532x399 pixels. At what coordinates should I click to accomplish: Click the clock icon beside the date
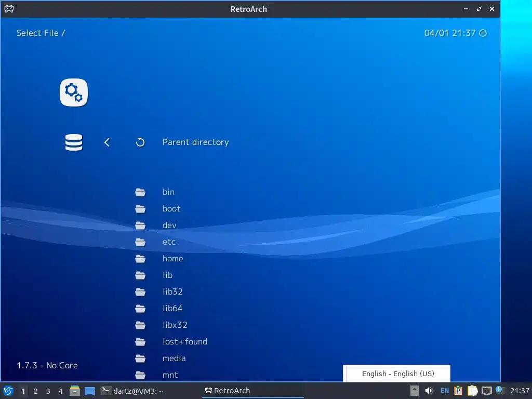coord(483,33)
